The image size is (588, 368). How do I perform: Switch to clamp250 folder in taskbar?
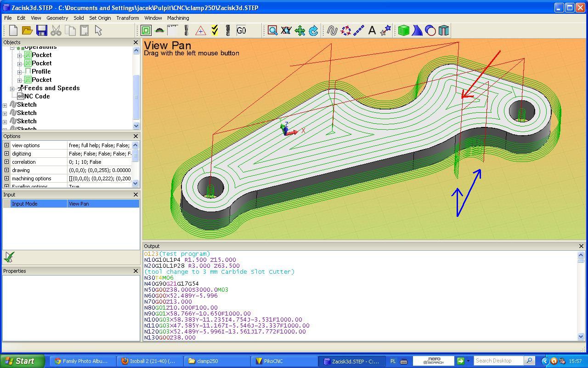(218, 361)
